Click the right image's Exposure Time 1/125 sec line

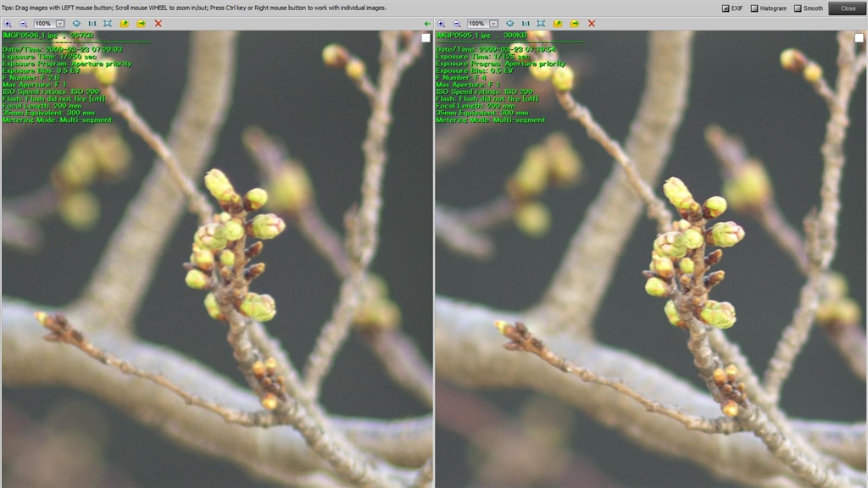[482, 57]
